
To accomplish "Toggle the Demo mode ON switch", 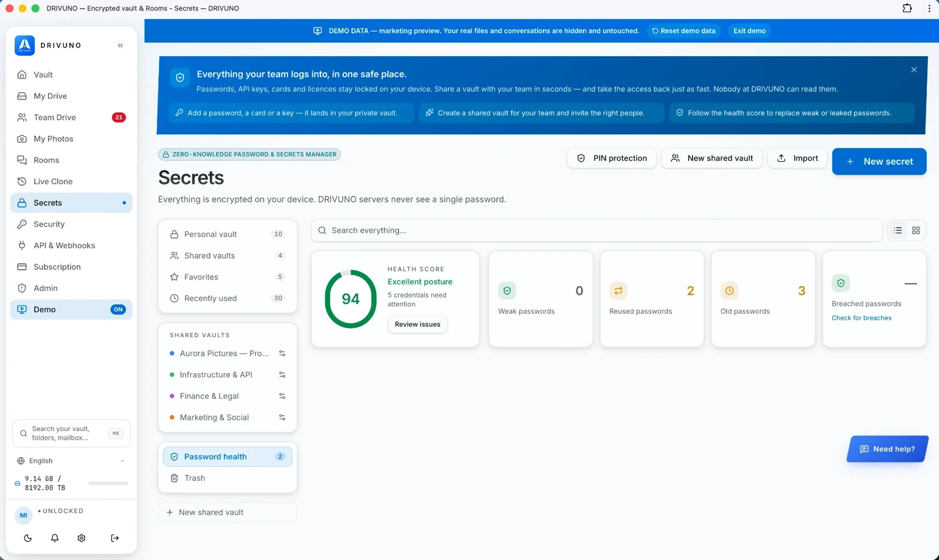I will pos(118,310).
